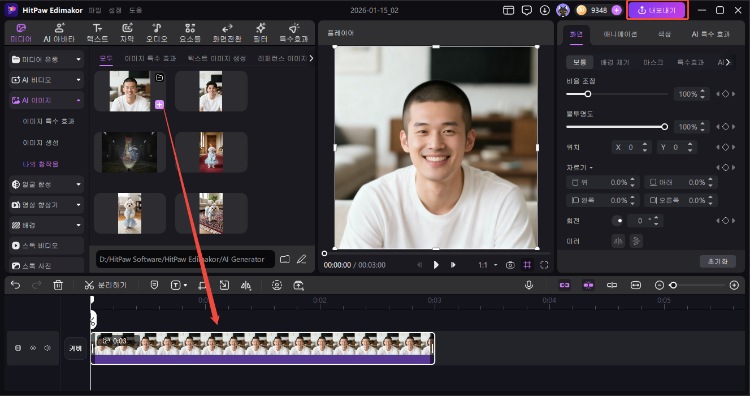750x396 pixels.
Task: Switch to the 색상 tab
Action: tap(664, 34)
